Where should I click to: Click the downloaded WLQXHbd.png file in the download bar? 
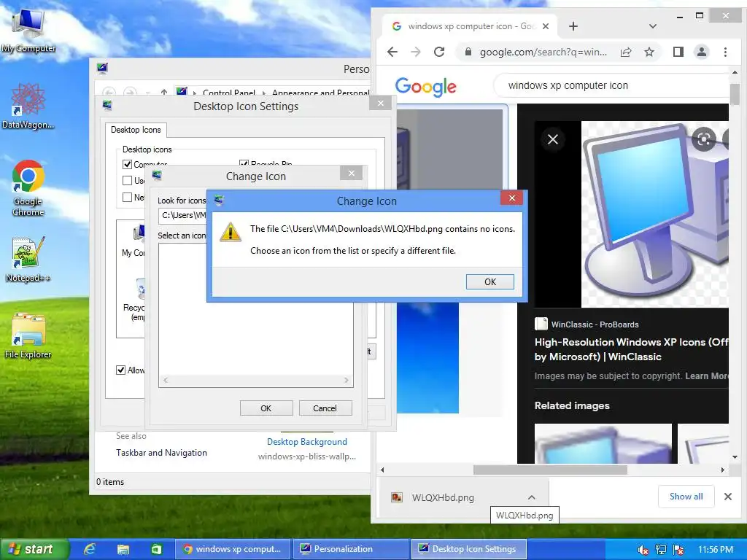(x=443, y=497)
